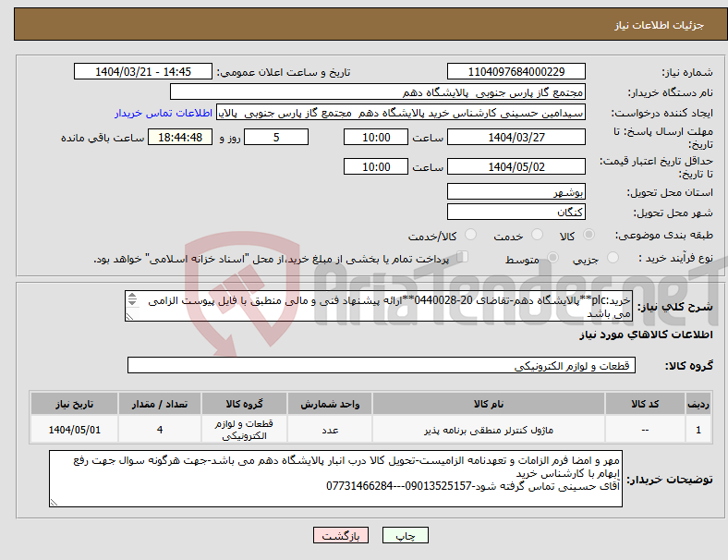Click the page title جزئیات اطلاعات نیاز

point(660,25)
